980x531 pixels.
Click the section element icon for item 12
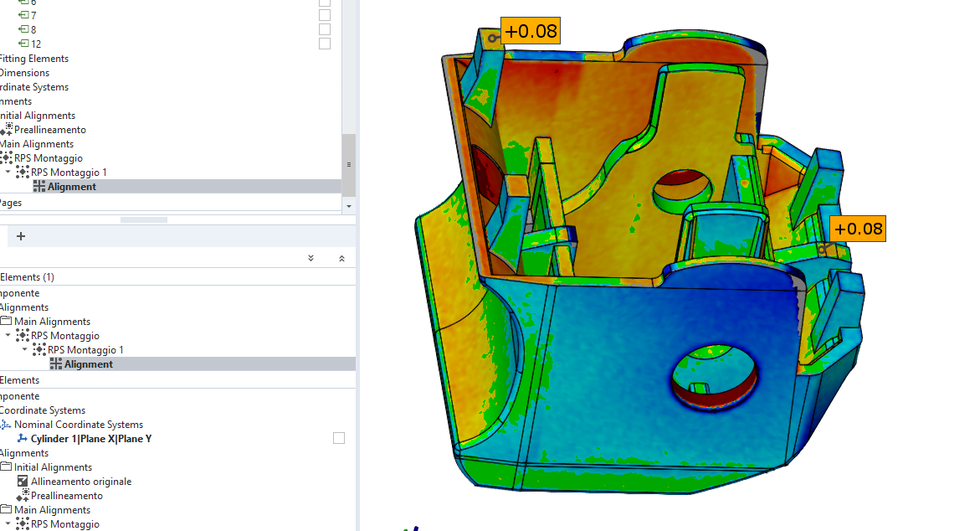(x=23, y=44)
